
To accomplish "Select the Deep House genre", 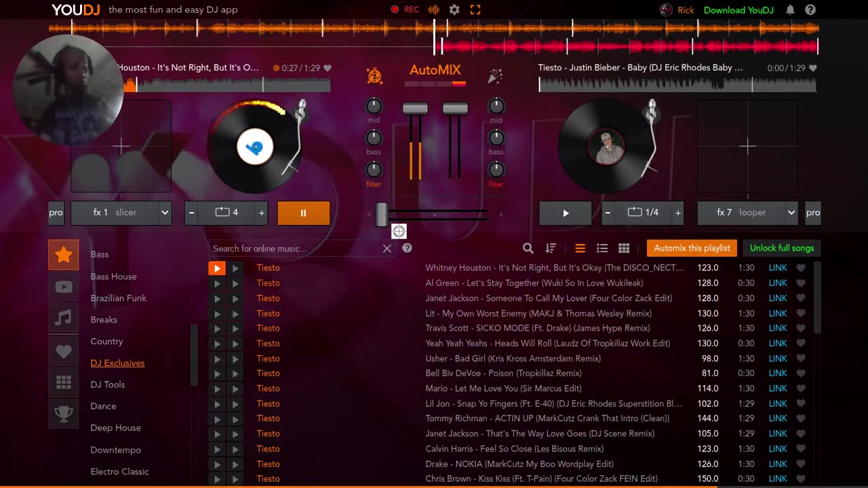I will pos(115,428).
